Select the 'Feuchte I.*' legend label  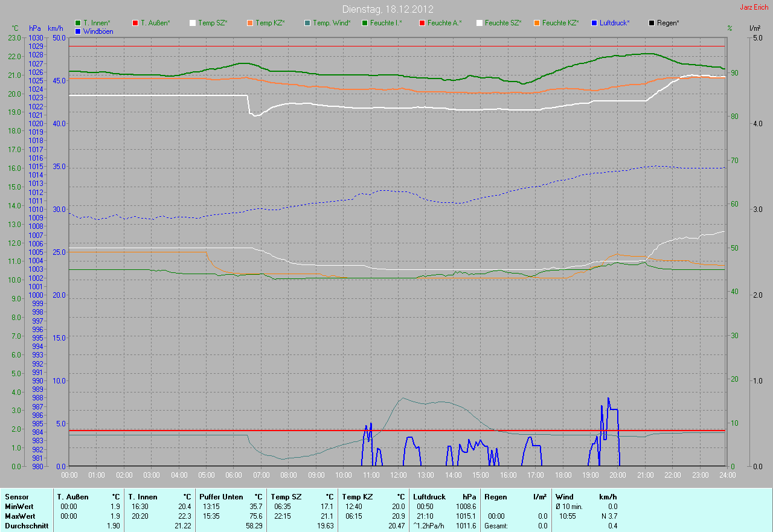point(386,23)
